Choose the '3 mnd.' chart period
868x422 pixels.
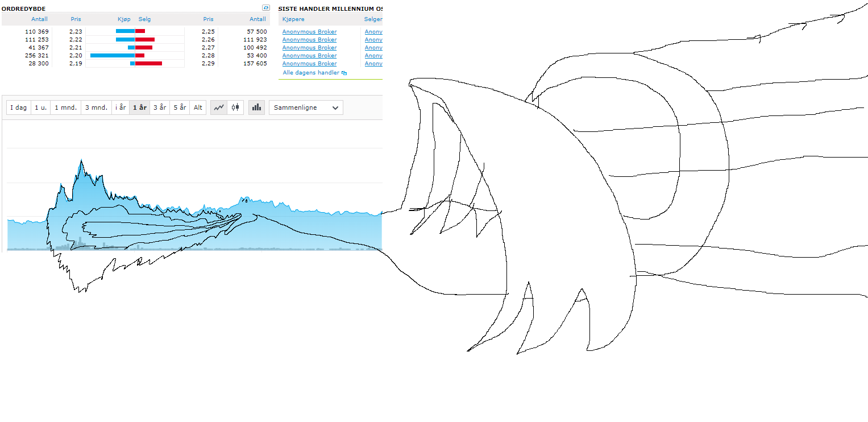(96, 107)
